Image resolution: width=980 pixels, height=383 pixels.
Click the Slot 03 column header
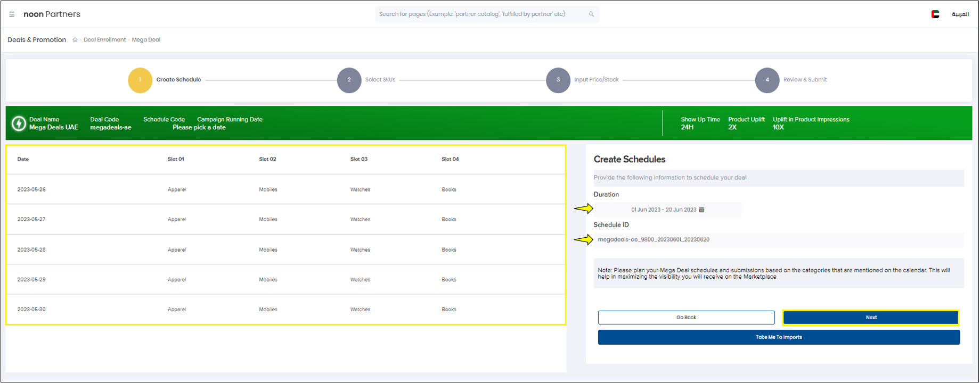pyautogui.click(x=359, y=159)
